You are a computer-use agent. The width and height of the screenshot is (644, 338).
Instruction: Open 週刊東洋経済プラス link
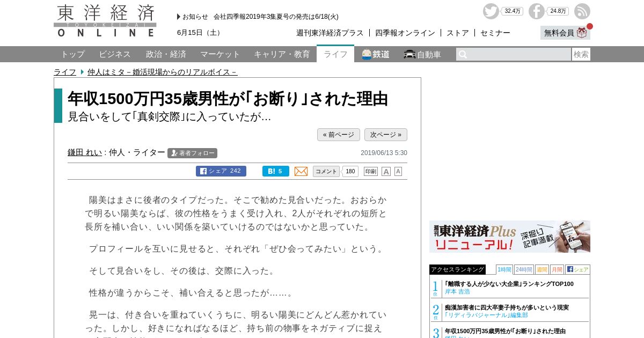point(330,33)
